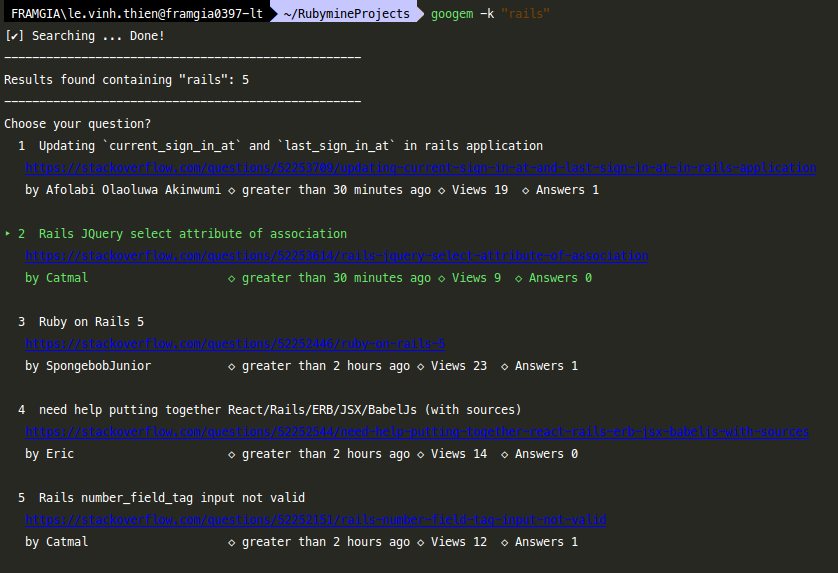Click author name Eric
The image size is (838, 573).
point(60,454)
